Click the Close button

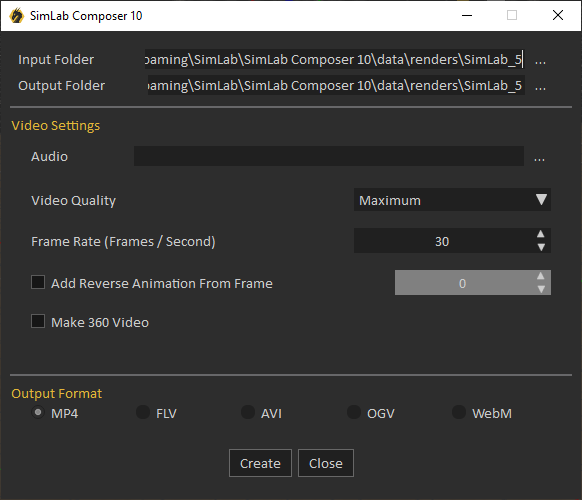pyautogui.click(x=326, y=463)
